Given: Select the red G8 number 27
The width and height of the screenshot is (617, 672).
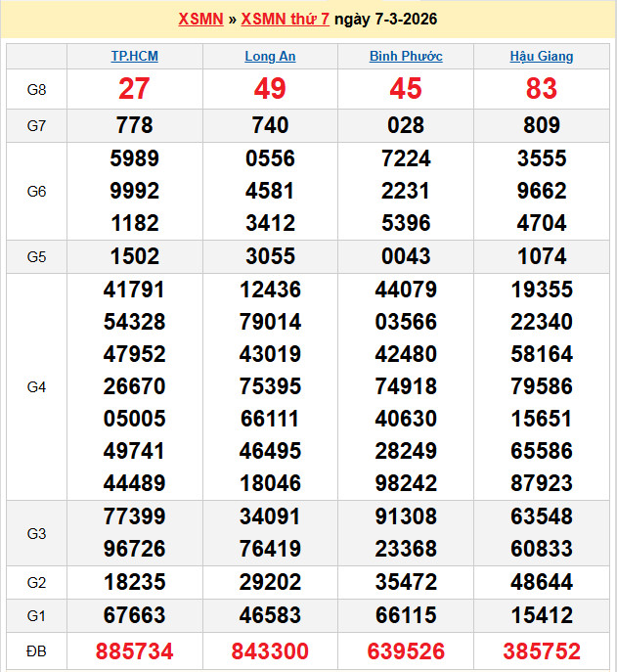Looking at the screenshot, I should coord(134,90).
